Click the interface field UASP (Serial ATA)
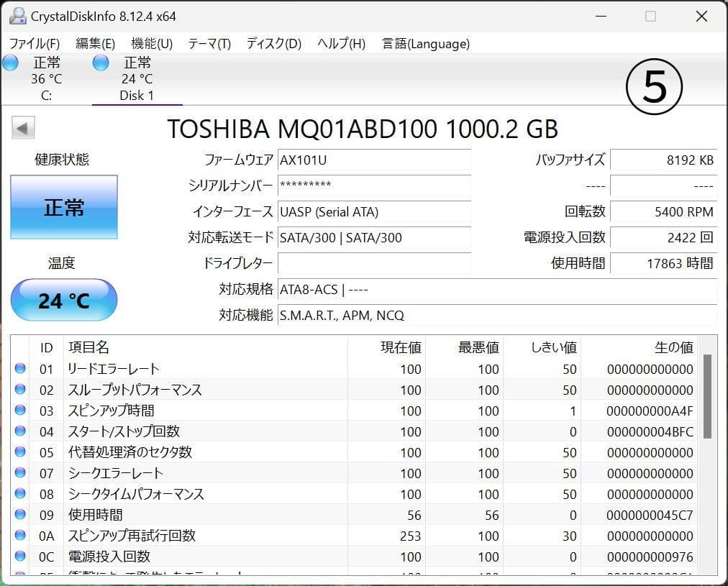728x586 pixels. (x=374, y=211)
